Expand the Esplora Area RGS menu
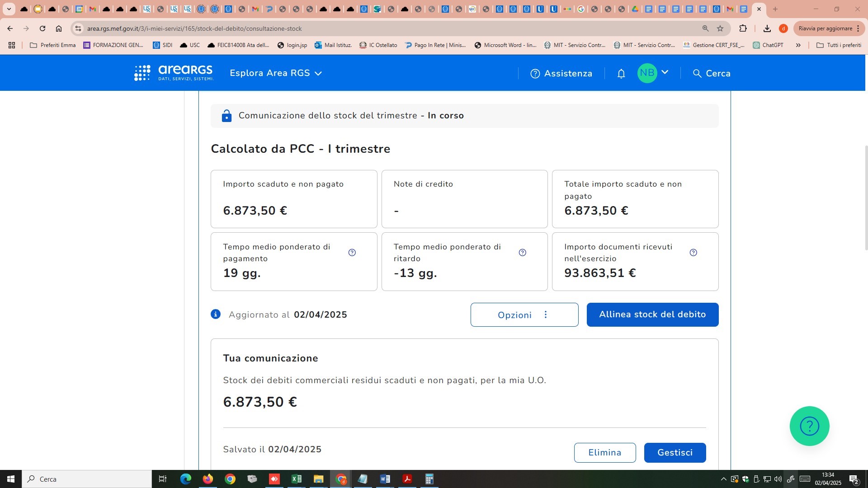The height and width of the screenshot is (488, 868). pos(276,73)
